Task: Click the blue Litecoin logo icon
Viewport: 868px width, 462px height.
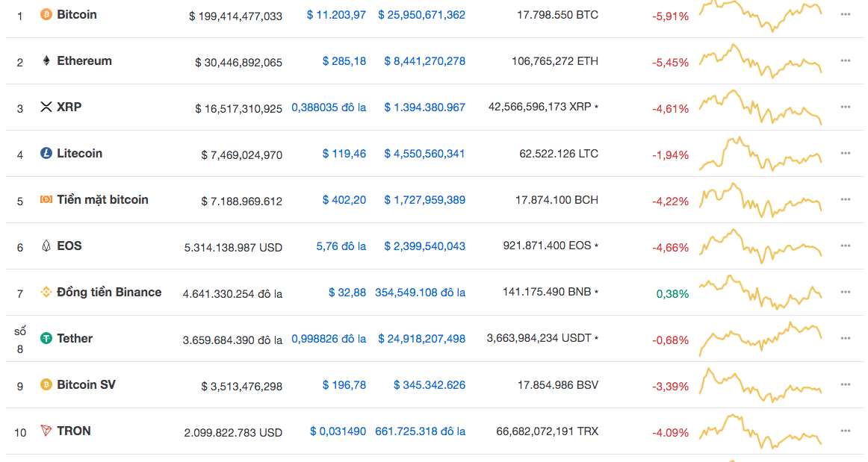Action: (x=46, y=154)
